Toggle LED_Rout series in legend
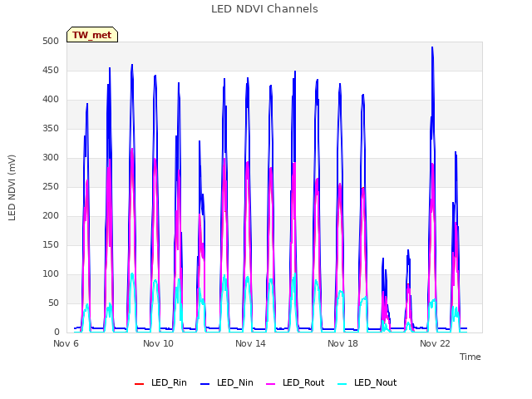 295,382
